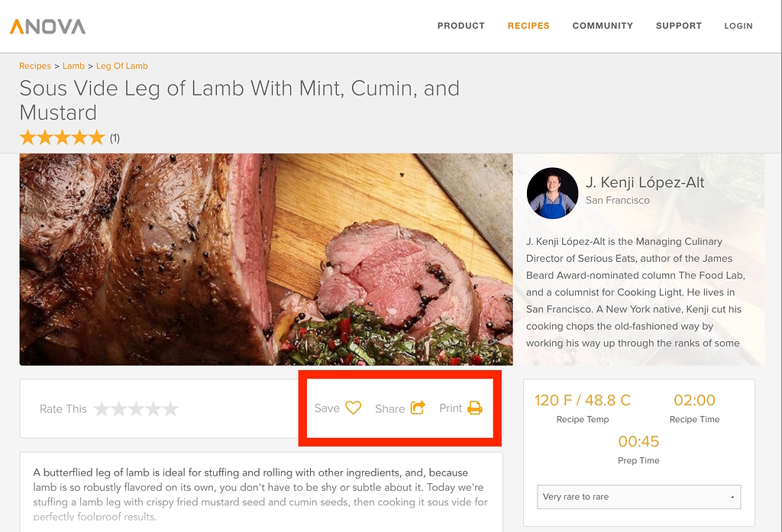Rate this recipe five stars
Screen dimensions: 782x532
coord(170,409)
